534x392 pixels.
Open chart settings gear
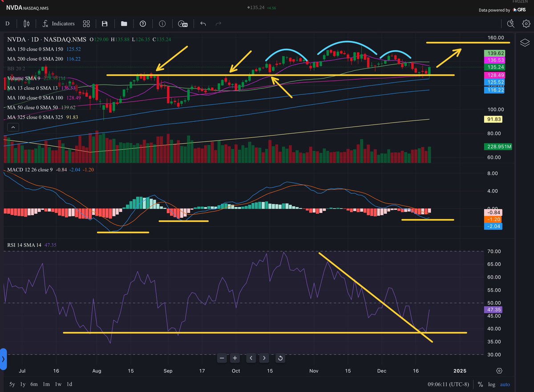click(x=526, y=24)
